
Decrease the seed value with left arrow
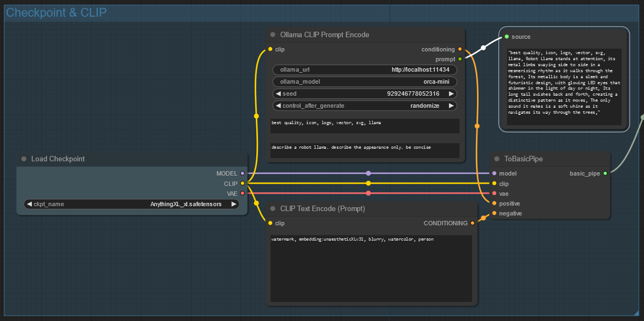[x=278, y=94]
